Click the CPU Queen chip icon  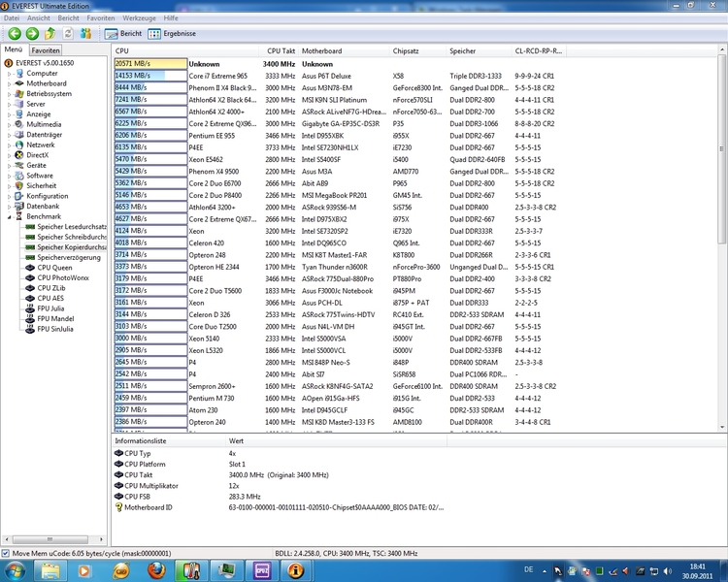[x=30, y=268]
